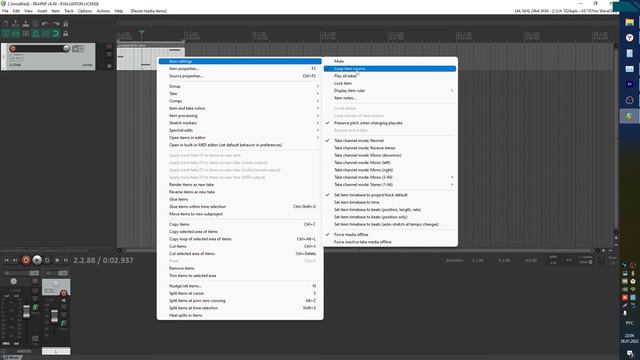Toggle Loop item source option

[390, 69]
